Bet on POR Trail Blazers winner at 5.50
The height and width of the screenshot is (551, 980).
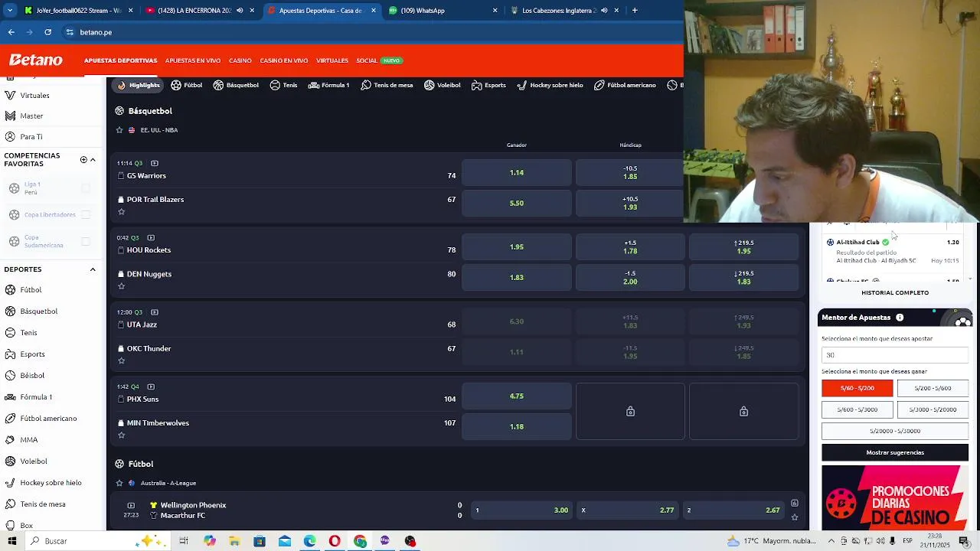tap(517, 203)
